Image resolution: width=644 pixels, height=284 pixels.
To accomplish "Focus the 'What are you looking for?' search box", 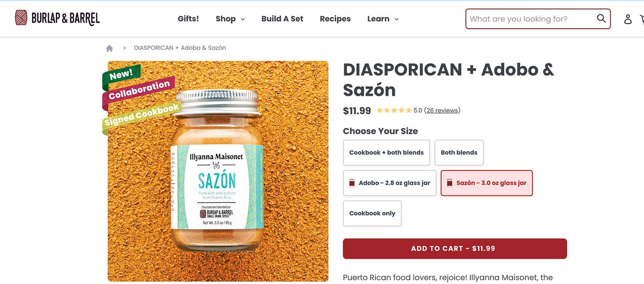I will pyautogui.click(x=531, y=19).
